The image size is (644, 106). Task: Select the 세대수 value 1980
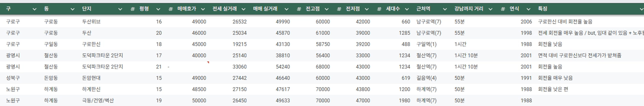pyautogui.click(x=405, y=100)
